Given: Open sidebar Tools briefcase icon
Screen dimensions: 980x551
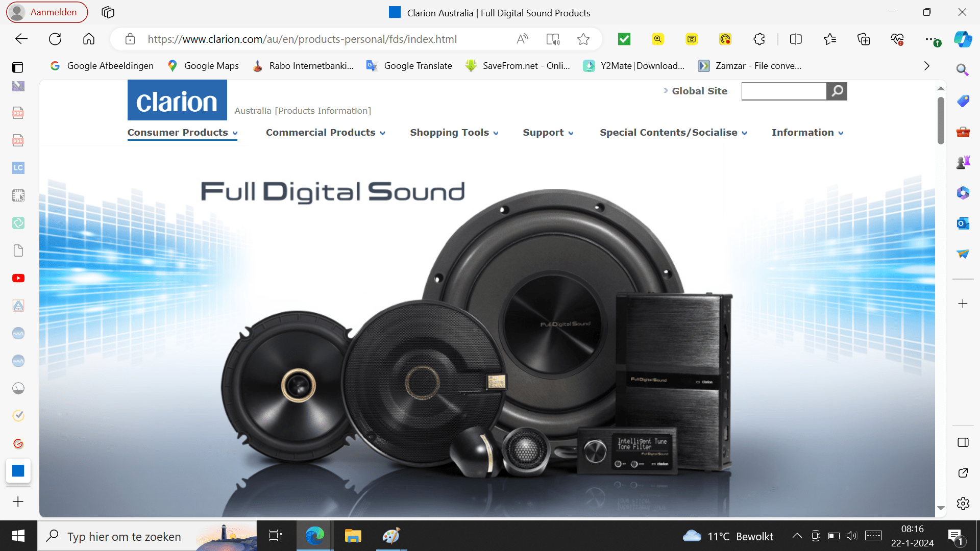Looking at the screenshot, I should (x=963, y=132).
